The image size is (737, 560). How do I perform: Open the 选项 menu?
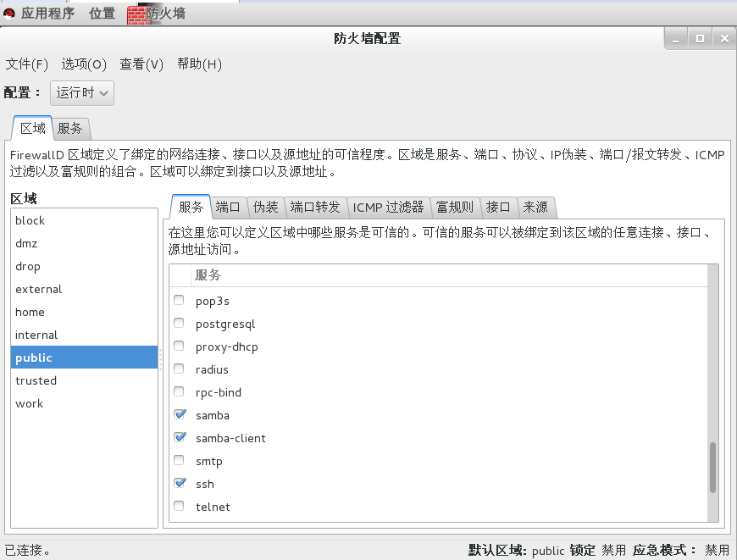point(83,64)
